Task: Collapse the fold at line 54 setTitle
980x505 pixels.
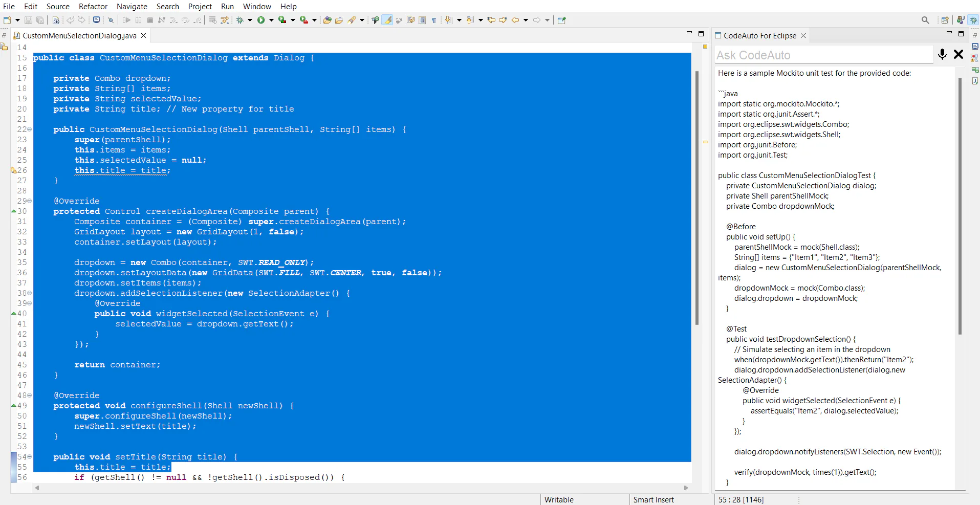Action: tap(30, 457)
